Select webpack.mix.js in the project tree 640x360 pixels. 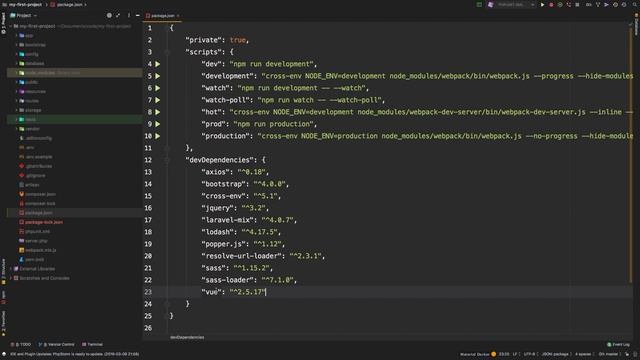[x=40, y=250]
